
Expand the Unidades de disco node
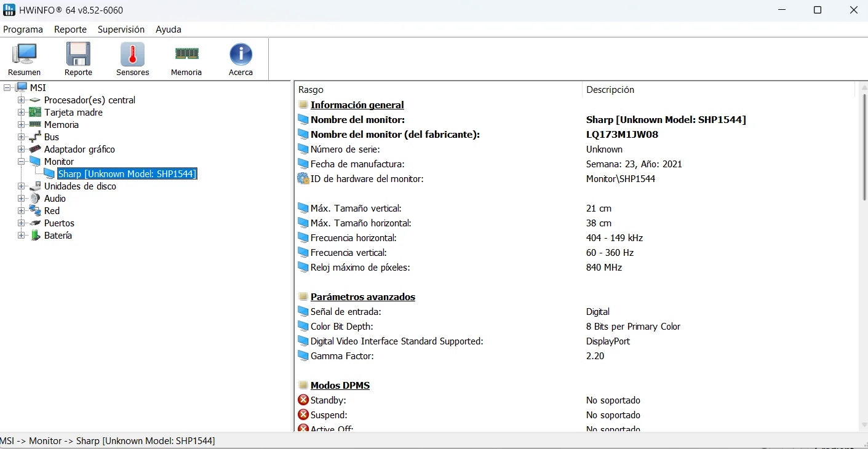pyautogui.click(x=22, y=186)
